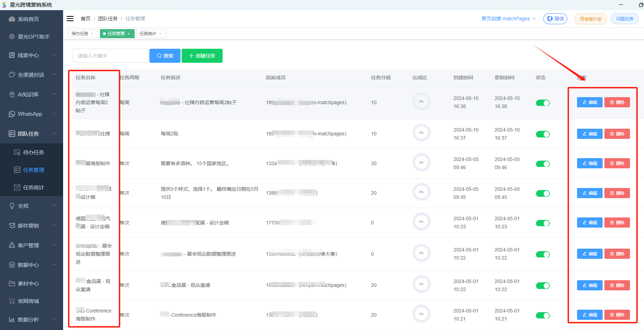The image size is (644, 330).
Task: Click the 会邦 lightbulb icon
Action: pos(12,206)
